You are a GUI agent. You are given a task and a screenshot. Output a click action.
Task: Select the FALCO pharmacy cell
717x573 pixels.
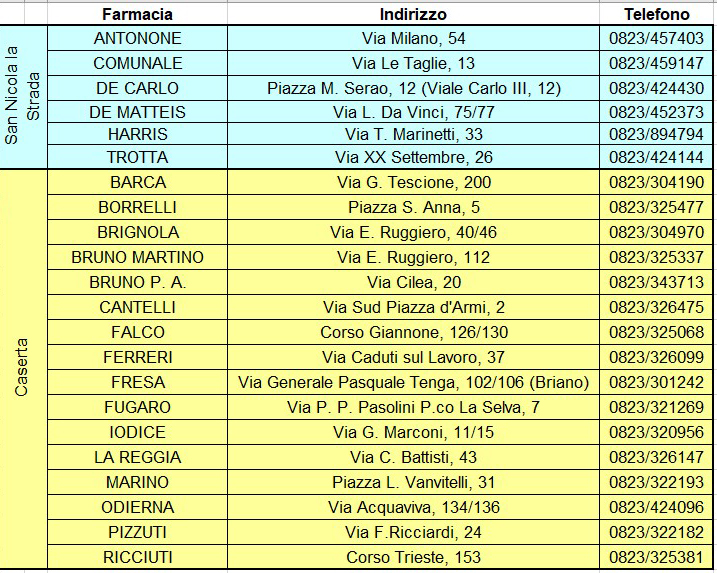click(137, 332)
